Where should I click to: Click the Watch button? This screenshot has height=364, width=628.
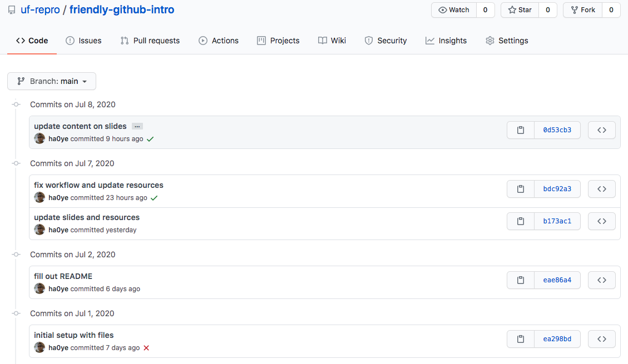454,10
